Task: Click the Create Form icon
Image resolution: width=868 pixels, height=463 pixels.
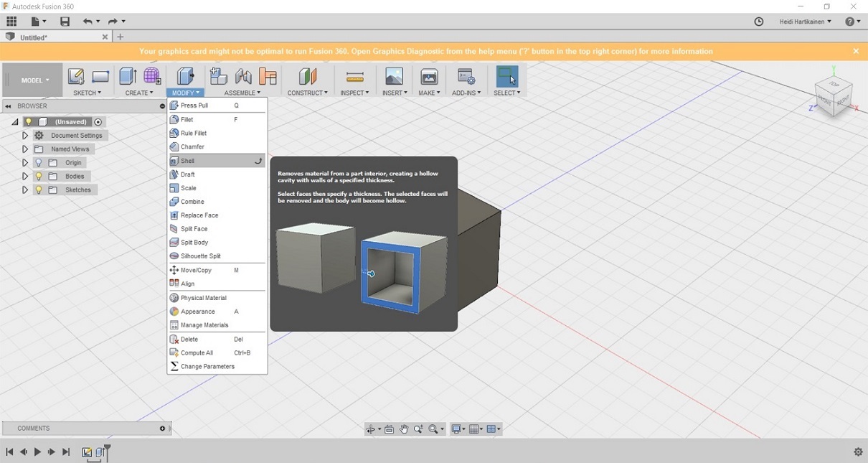Action: [x=152, y=76]
